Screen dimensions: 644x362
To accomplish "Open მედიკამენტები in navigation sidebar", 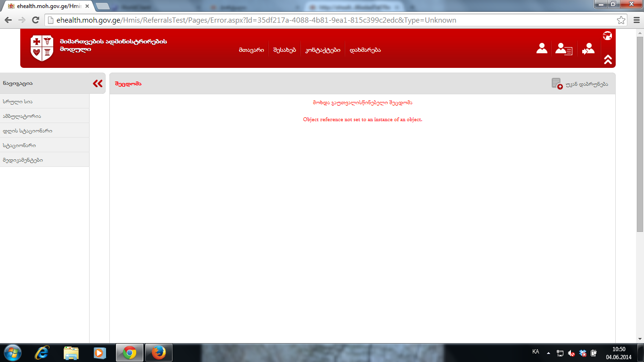I will coord(23,160).
